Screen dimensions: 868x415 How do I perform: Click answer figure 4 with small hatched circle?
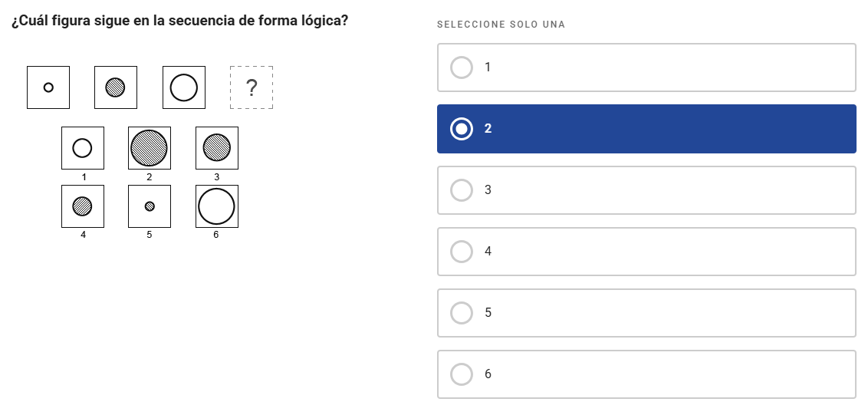[x=83, y=206]
